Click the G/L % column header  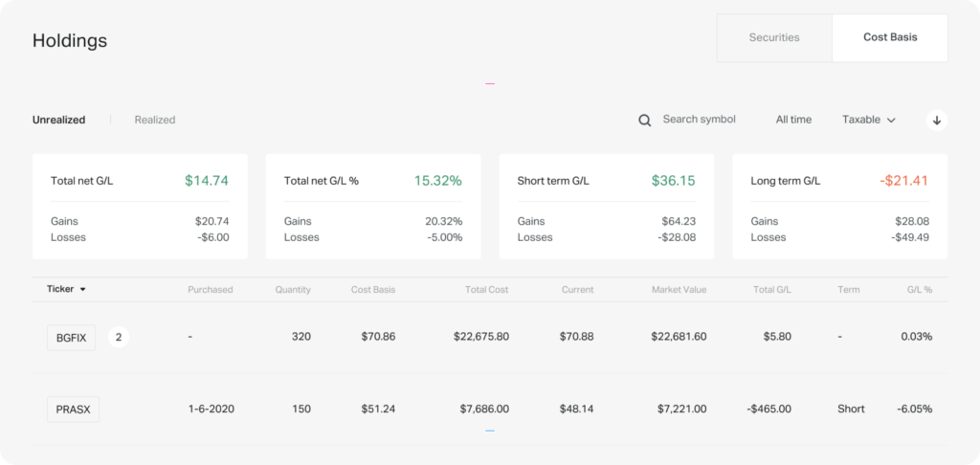(919, 289)
